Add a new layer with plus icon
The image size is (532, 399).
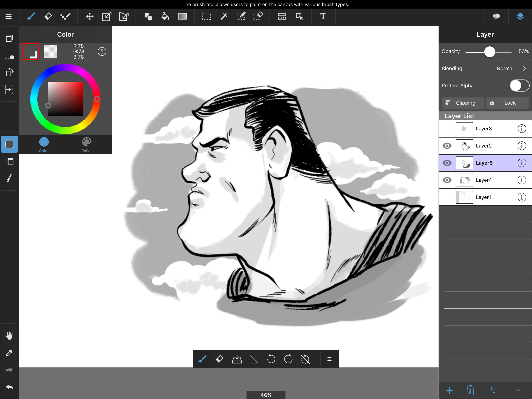click(x=449, y=390)
